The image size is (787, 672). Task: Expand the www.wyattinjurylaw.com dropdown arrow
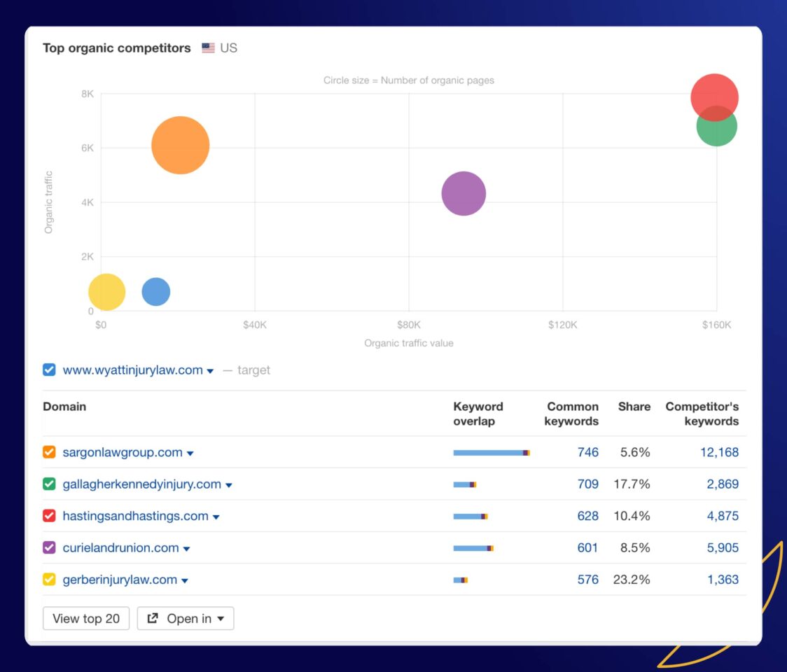tap(210, 372)
